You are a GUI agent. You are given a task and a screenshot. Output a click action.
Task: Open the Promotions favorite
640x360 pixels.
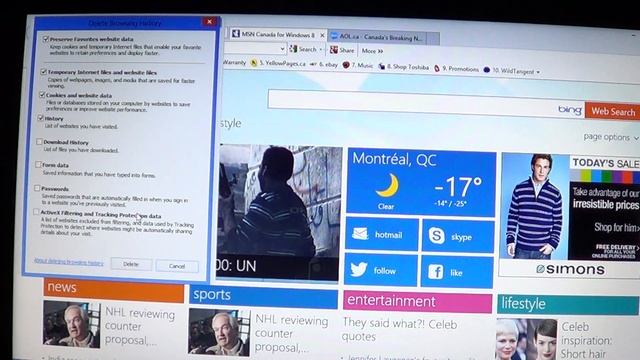[456, 69]
